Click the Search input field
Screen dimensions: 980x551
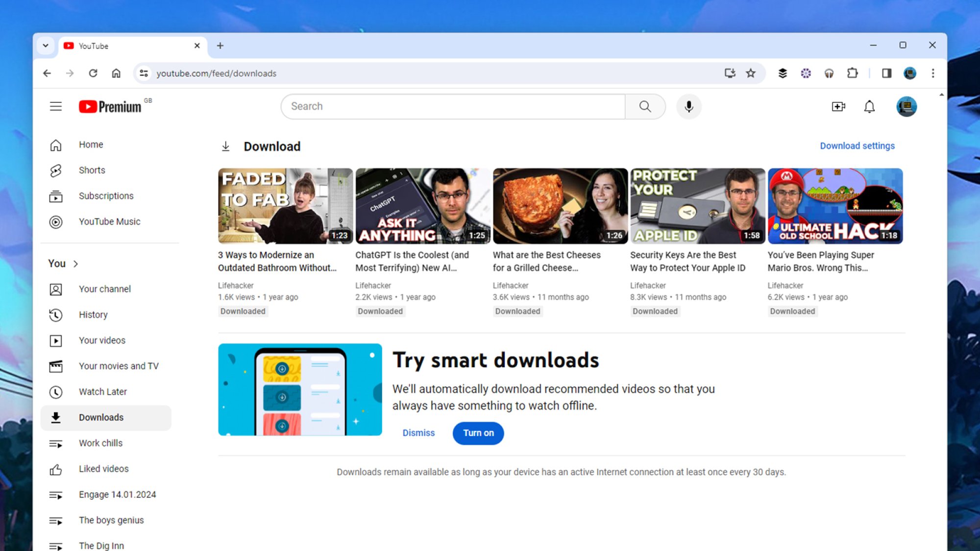[453, 106]
